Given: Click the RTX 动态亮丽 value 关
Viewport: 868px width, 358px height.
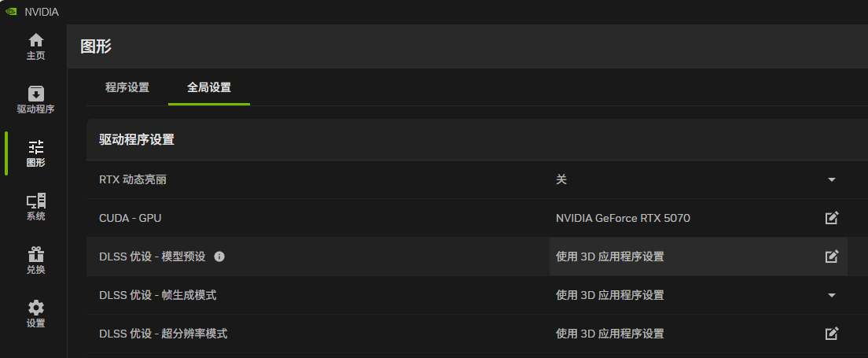Looking at the screenshot, I should point(561,179).
